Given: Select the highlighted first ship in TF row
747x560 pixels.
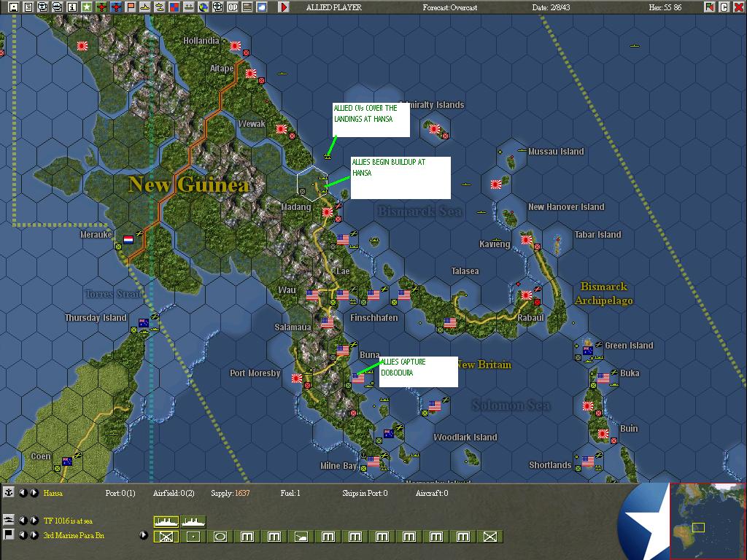Looking at the screenshot, I should click(166, 522).
